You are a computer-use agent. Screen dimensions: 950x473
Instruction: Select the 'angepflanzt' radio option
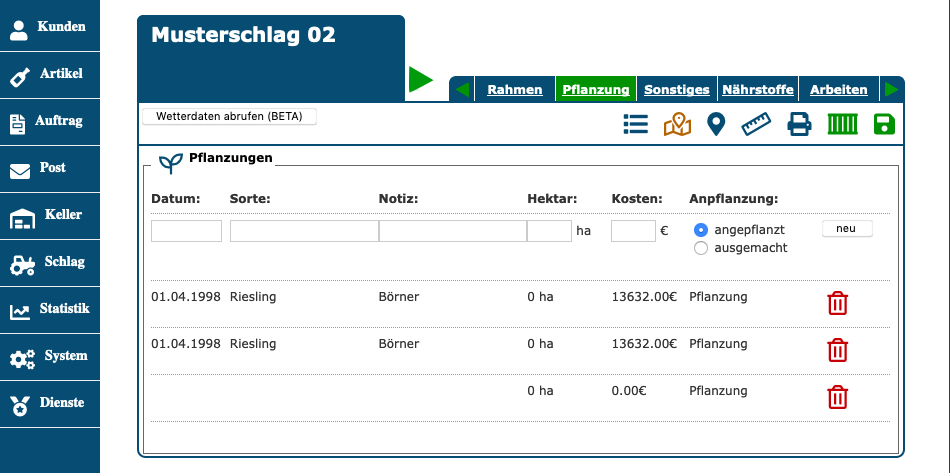coord(701,230)
